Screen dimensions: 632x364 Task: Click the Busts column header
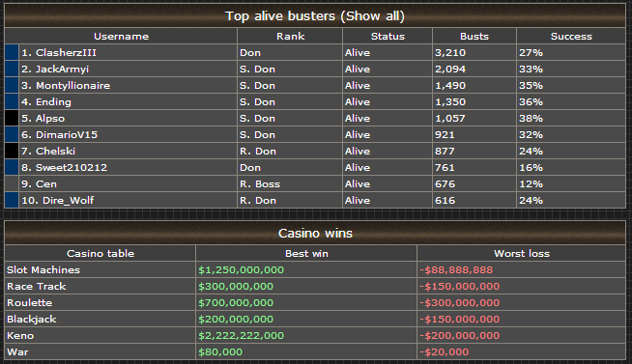(474, 37)
